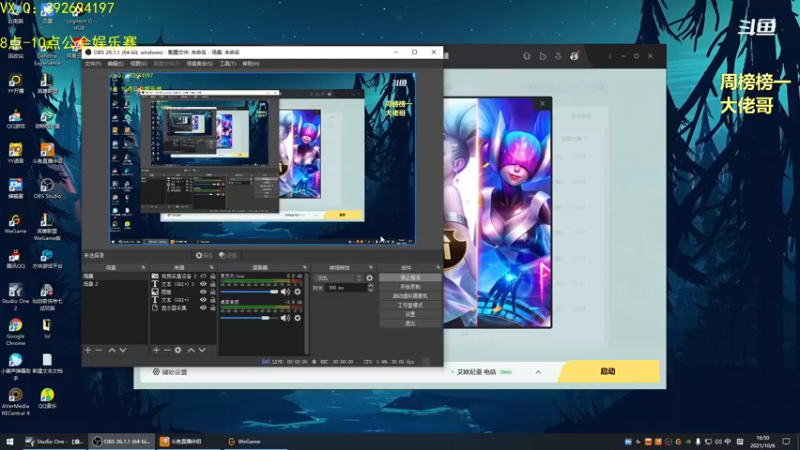Click the 启动虚拟摄像机 button
This screenshot has height=450, width=800.
[410, 296]
